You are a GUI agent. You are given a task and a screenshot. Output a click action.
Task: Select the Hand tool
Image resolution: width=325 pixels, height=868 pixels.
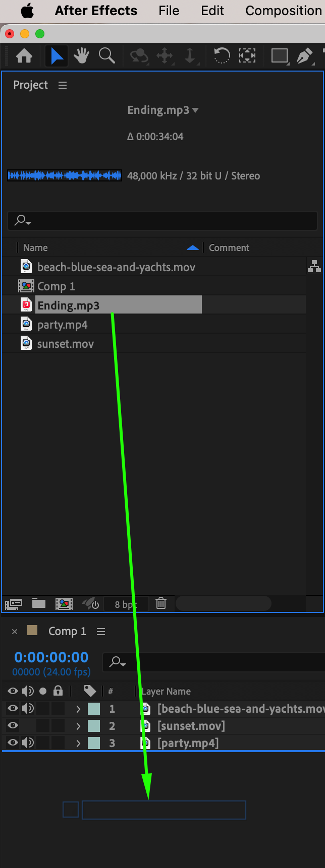(81, 55)
